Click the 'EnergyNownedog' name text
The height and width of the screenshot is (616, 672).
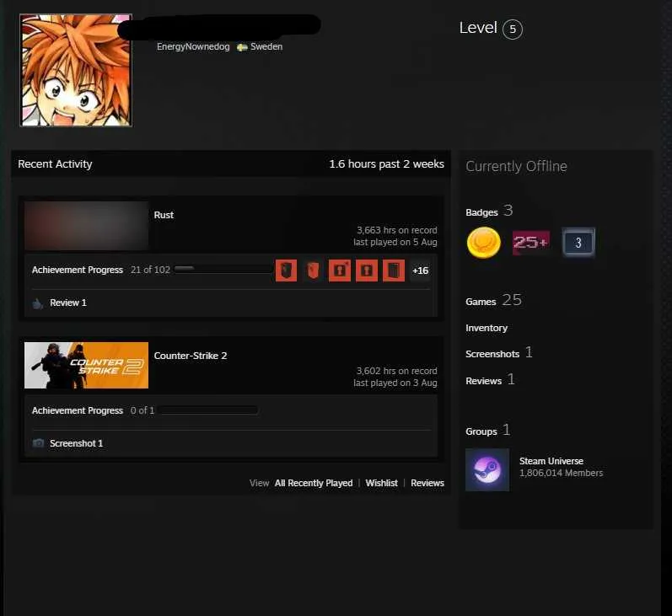coord(193,46)
